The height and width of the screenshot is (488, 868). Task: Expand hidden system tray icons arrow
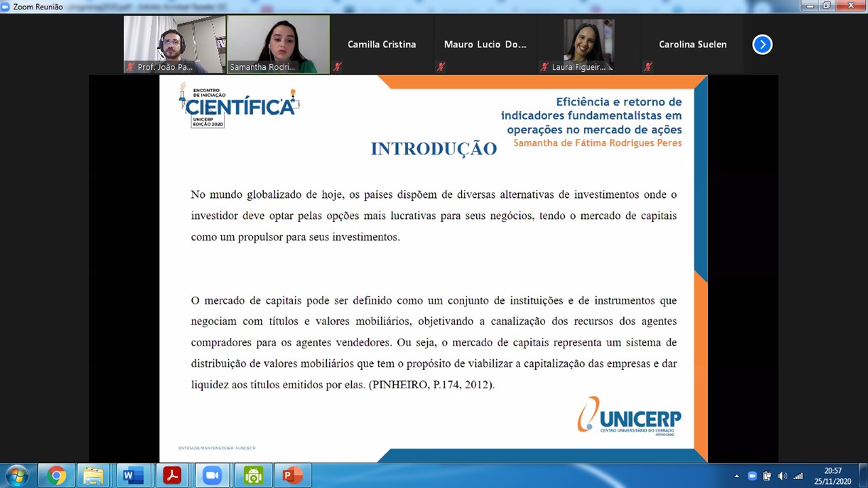click(x=737, y=476)
